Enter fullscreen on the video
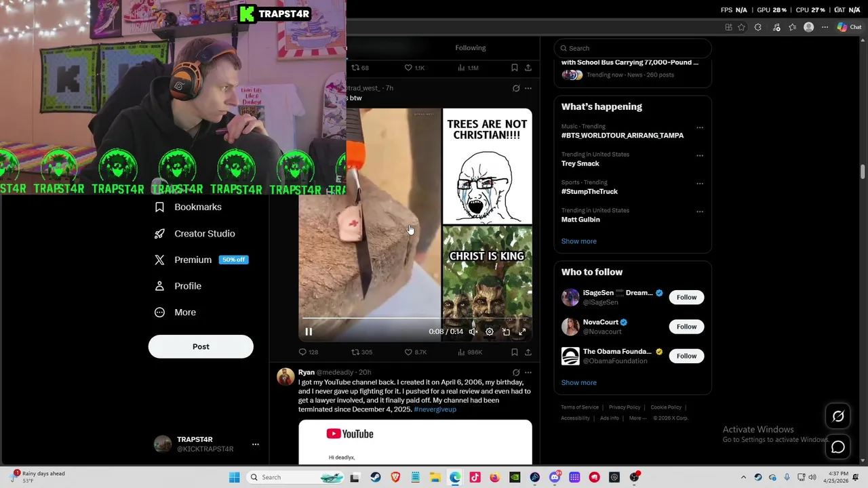Image resolution: width=868 pixels, height=488 pixels. tap(522, 331)
